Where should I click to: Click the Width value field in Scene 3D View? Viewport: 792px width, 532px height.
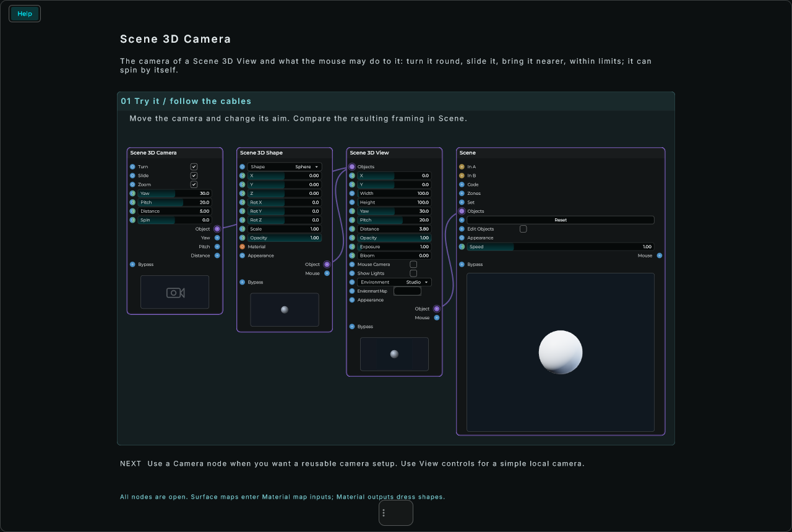click(394, 194)
